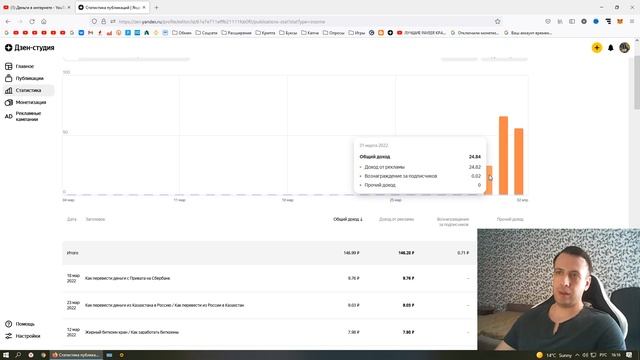Open the Главное sidebar section
Viewport: 640px width, 360px height.
pyautogui.click(x=25, y=66)
